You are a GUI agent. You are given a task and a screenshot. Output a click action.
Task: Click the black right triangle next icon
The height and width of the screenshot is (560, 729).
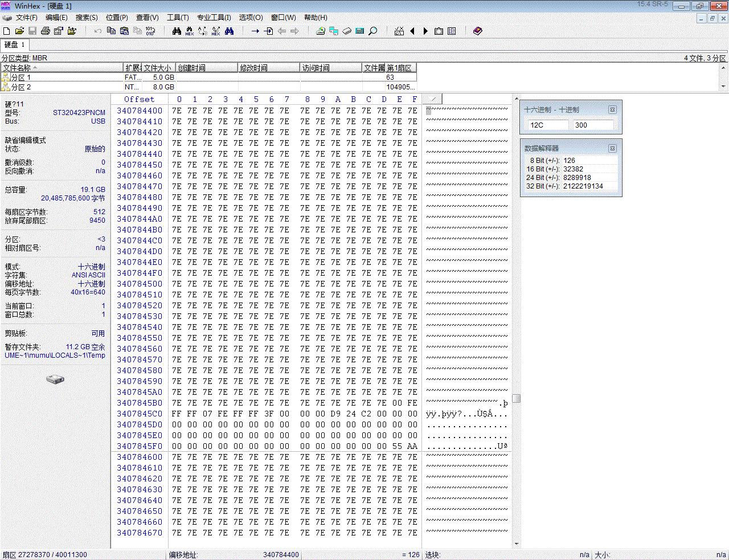[x=425, y=31]
